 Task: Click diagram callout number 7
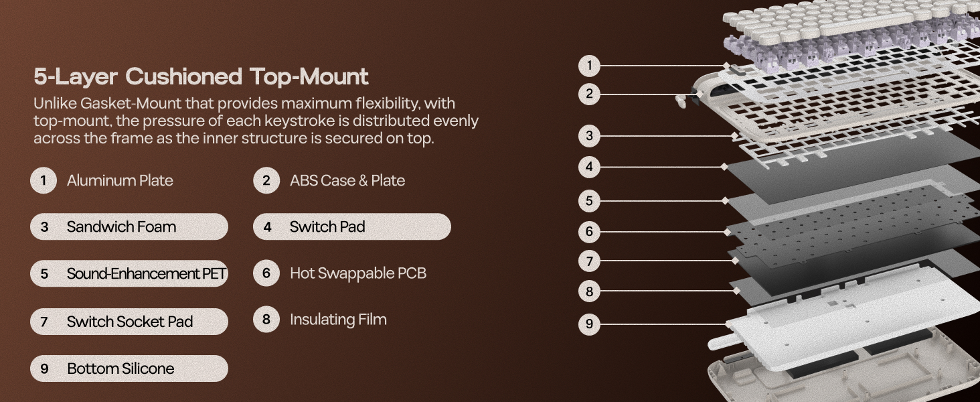[x=589, y=261]
